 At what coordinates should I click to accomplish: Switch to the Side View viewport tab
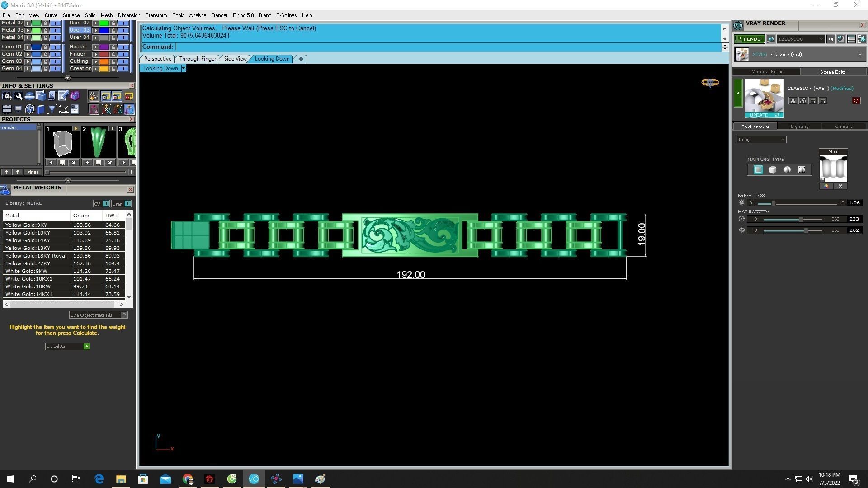(x=235, y=59)
